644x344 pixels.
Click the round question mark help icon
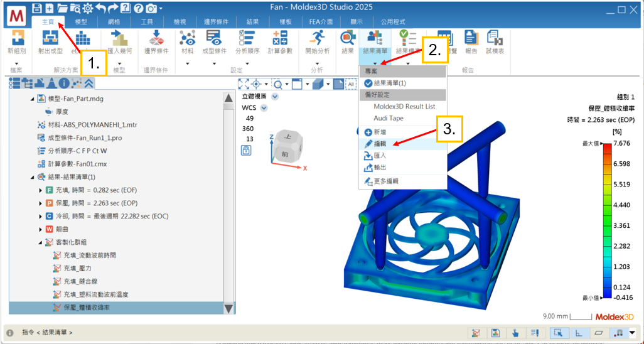(x=139, y=8)
